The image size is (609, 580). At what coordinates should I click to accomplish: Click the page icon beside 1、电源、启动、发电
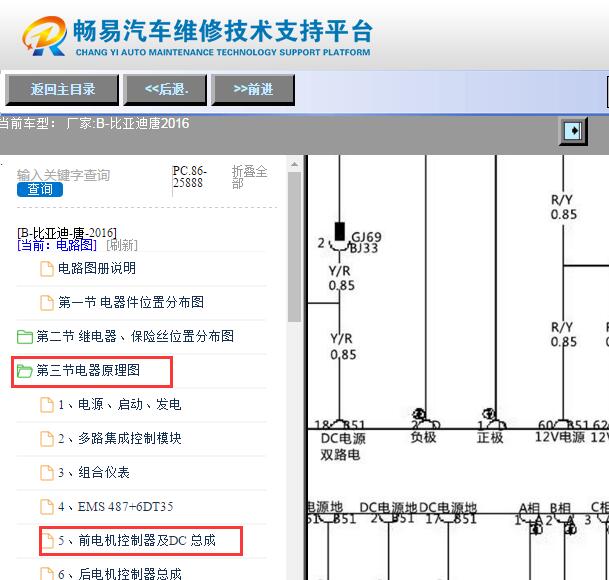[47, 405]
